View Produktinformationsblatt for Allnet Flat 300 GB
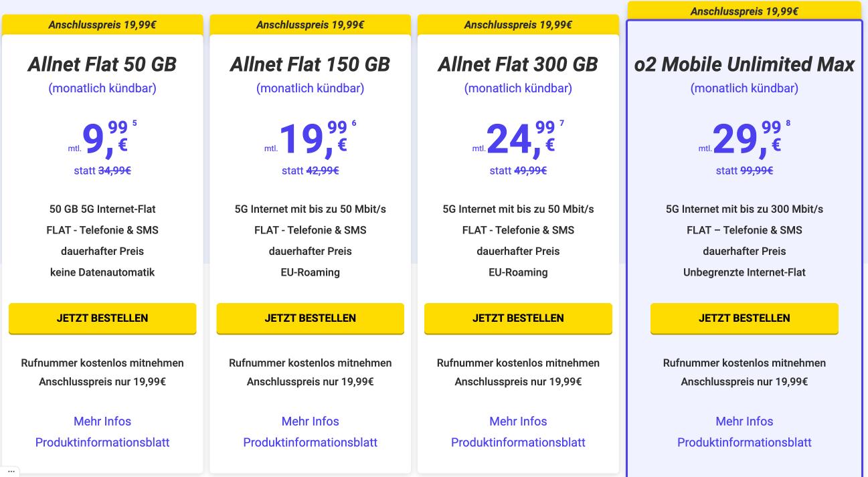Image resolution: width=868 pixels, height=477 pixels. [x=518, y=443]
